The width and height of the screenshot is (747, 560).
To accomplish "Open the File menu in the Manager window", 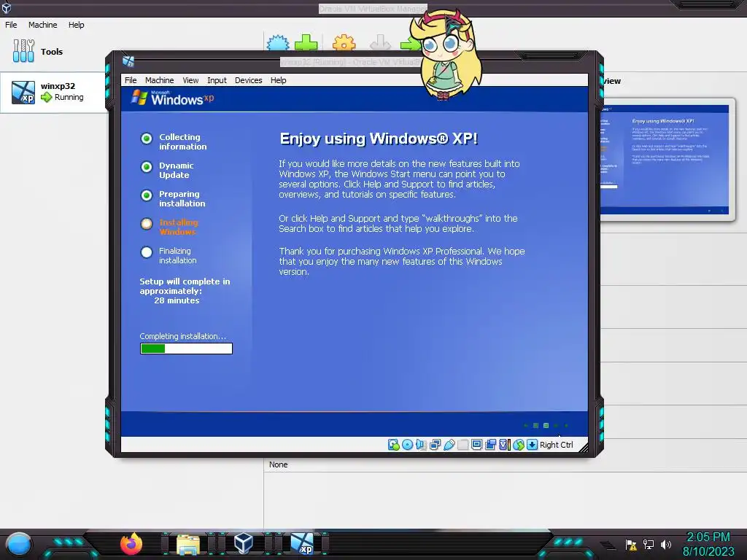I will pos(11,25).
